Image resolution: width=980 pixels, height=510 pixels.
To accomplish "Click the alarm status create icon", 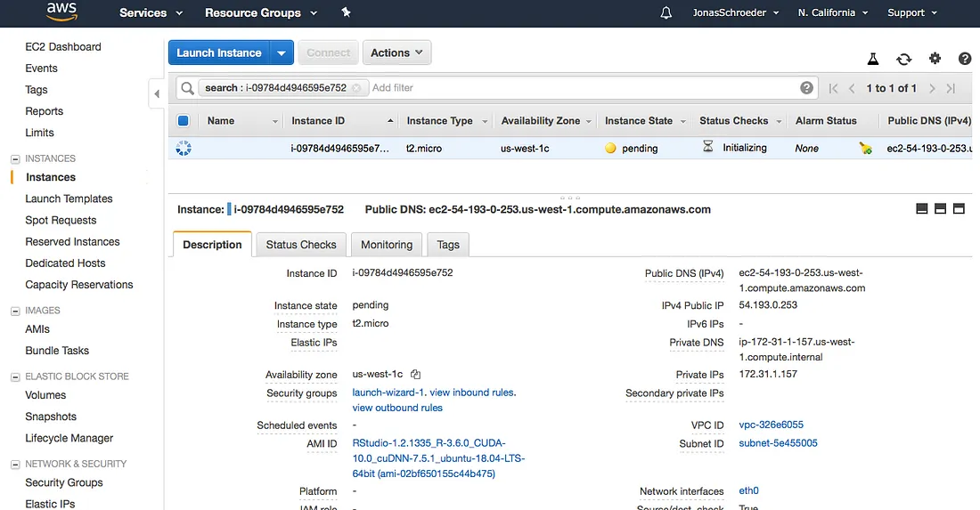I will click(866, 148).
